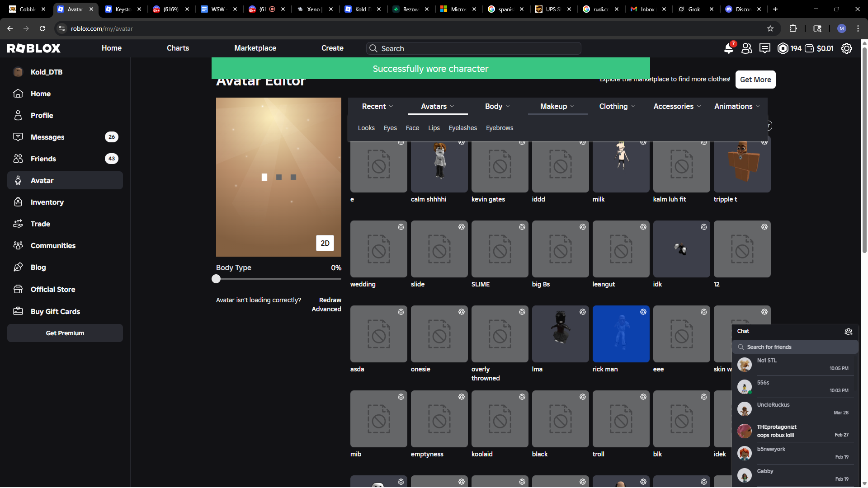Select Looks in the Makeup submenu
The height and width of the screenshot is (488, 868).
(x=366, y=128)
